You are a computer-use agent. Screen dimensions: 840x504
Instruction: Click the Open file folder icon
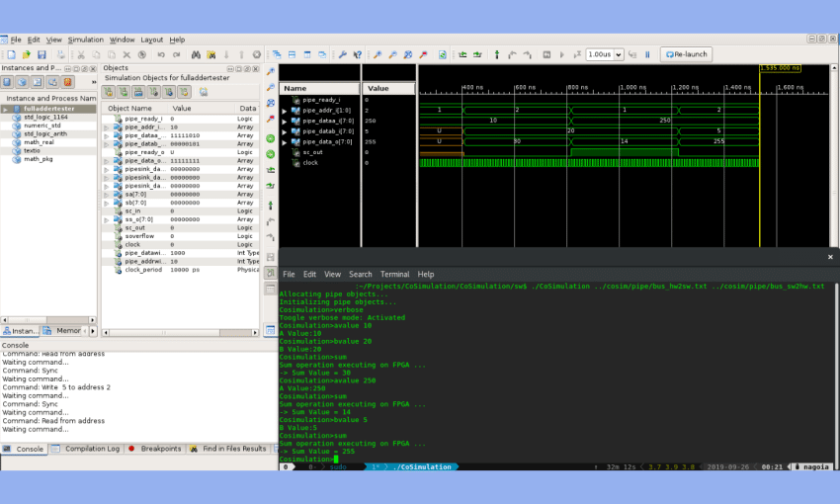tap(26, 54)
